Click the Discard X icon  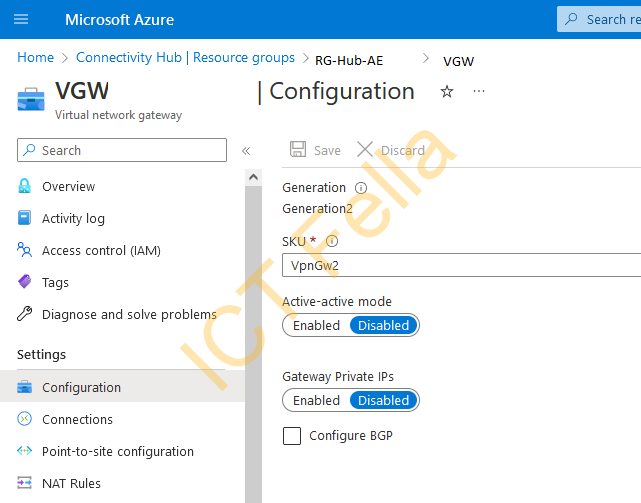(365, 149)
